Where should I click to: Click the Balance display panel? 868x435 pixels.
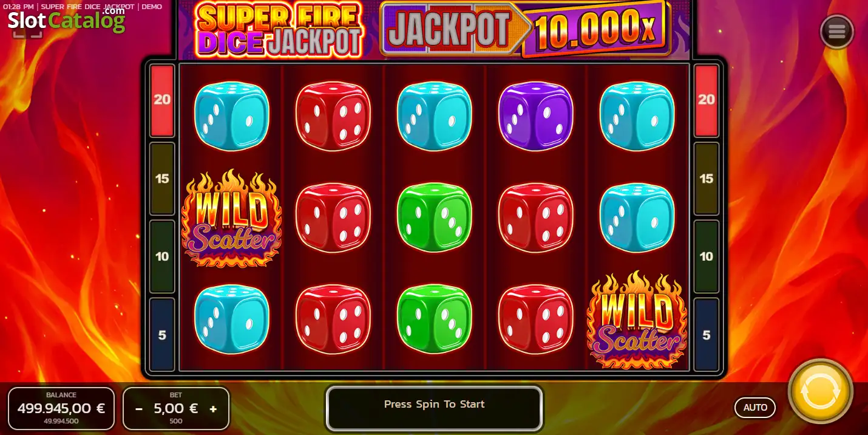click(61, 408)
